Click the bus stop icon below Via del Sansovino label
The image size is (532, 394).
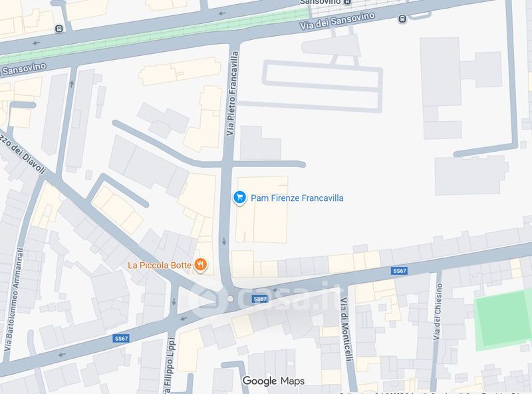(402, 19)
